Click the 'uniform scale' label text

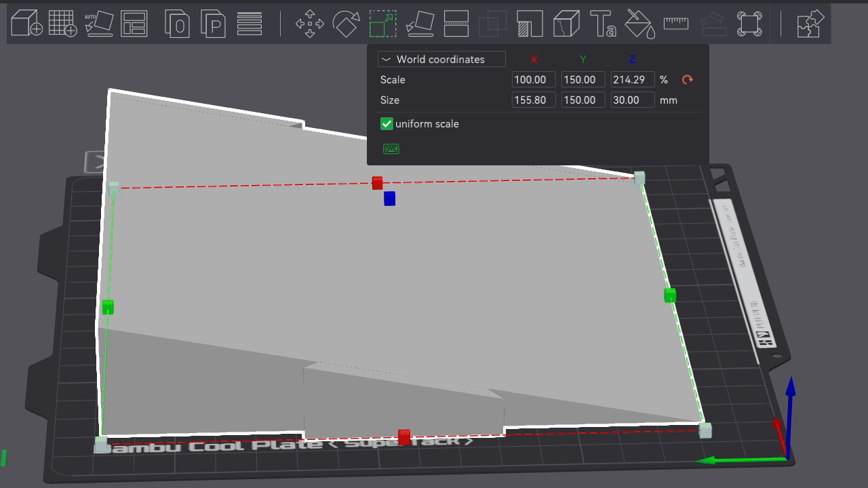pos(427,124)
